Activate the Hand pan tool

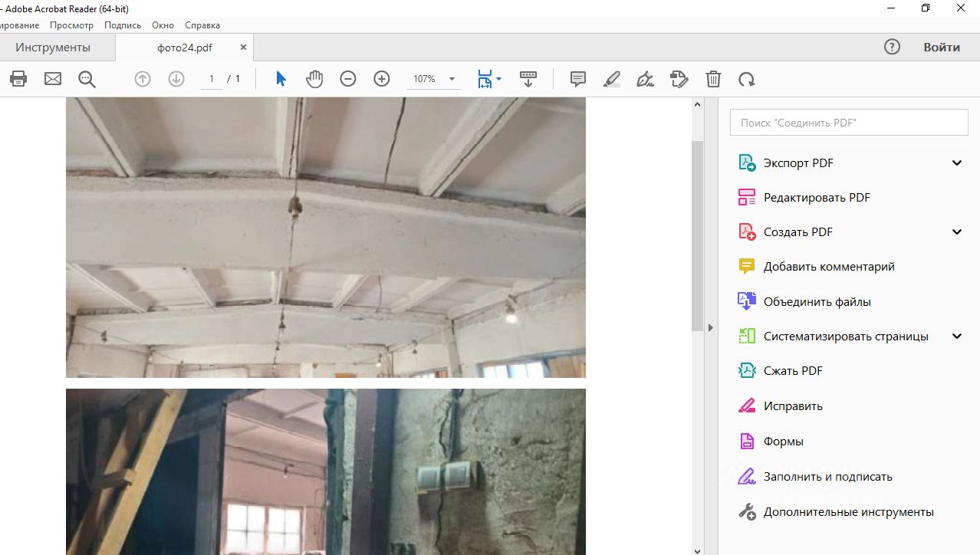(x=314, y=79)
